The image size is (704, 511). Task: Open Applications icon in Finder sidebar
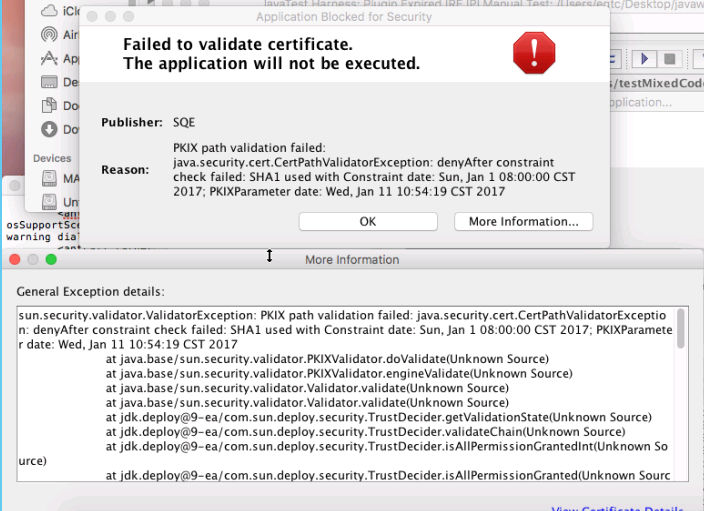[x=50, y=58]
